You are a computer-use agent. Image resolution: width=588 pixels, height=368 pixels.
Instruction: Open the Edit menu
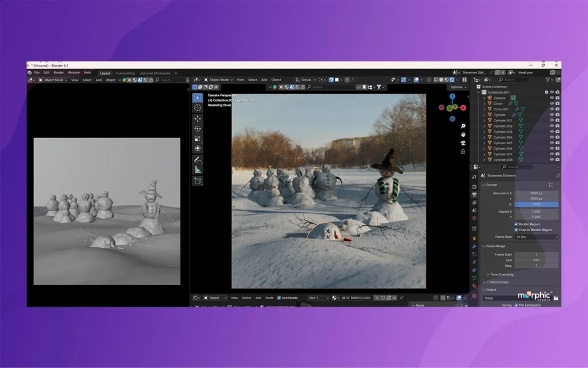click(47, 72)
